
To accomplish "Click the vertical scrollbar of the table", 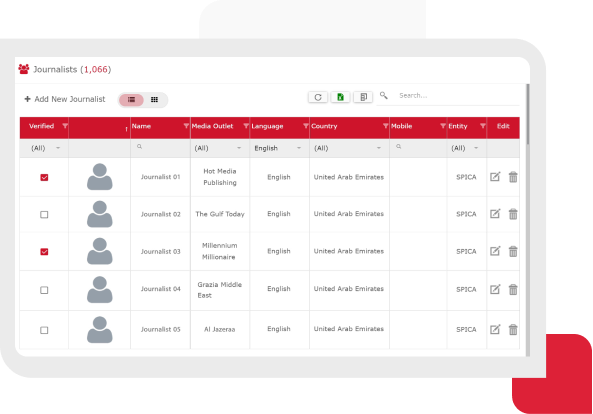I will [528, 113].
